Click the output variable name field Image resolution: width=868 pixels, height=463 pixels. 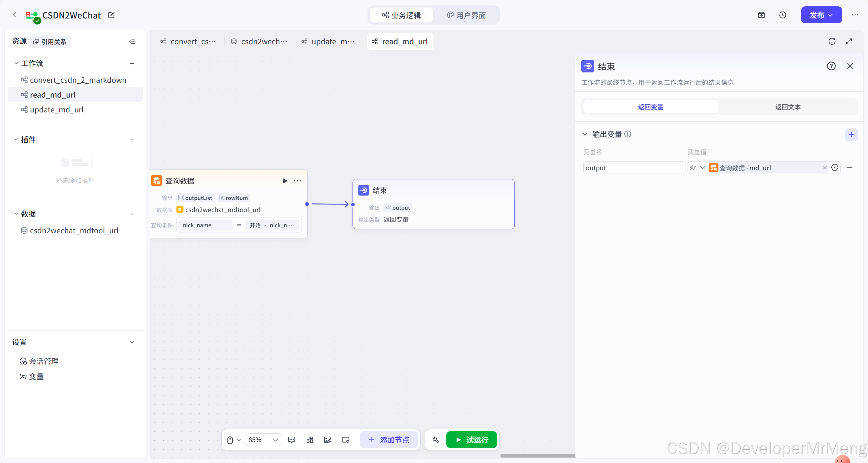click(x=633, y=168)
